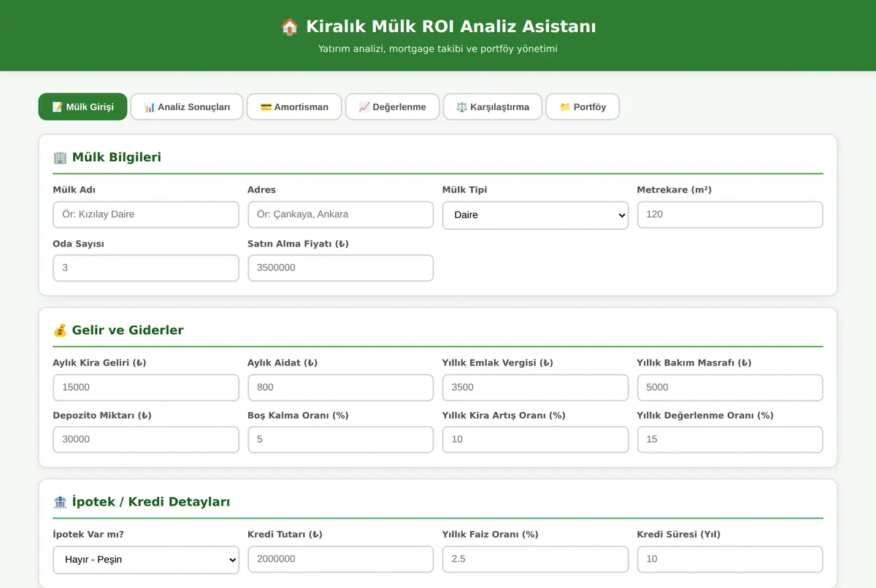This screenshot has width=876, height=588.
Task: Click the Kredi Süresi (Yıl) field
Action: point(730,559)
